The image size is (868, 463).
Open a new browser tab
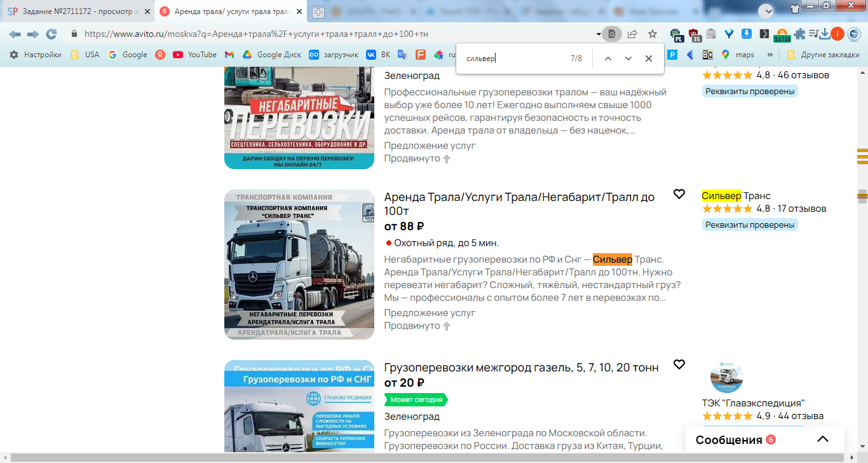[318, 12]
